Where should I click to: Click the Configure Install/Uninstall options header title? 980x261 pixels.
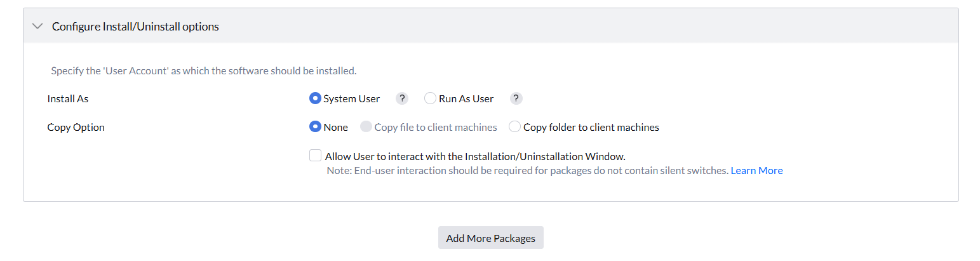point(135,27)
